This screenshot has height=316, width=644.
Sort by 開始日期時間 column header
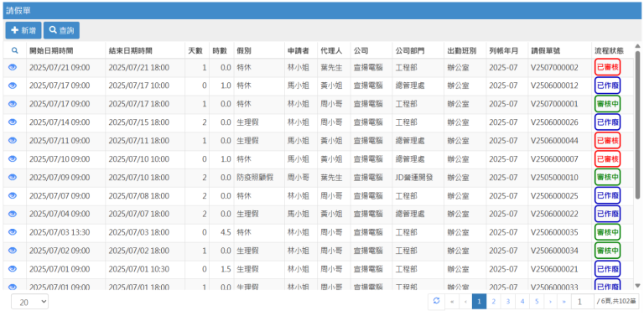[51, 51]
